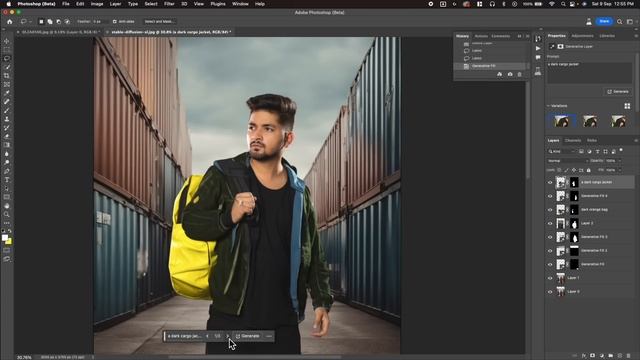Image resolution: width=640 pixels, height=360 pixels.
Task: Open the Filter menu
Action: (x=169, y=4)
